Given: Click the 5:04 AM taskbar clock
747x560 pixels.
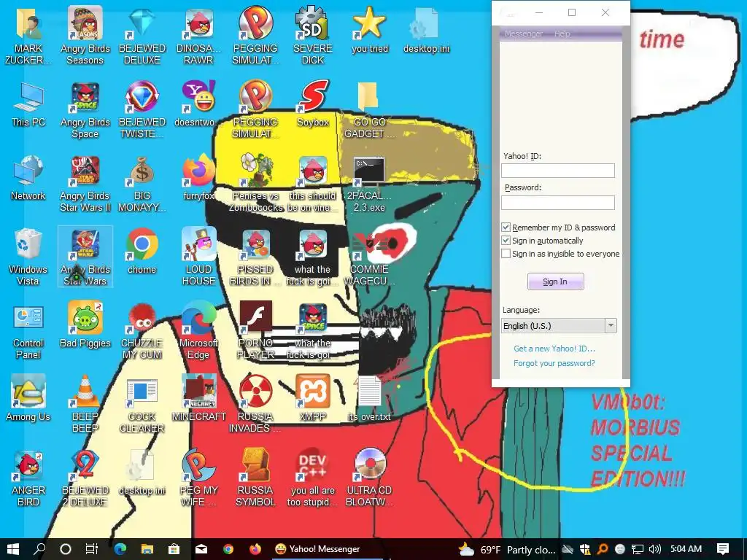Looking at the screenshot, I should pos(686,549).
